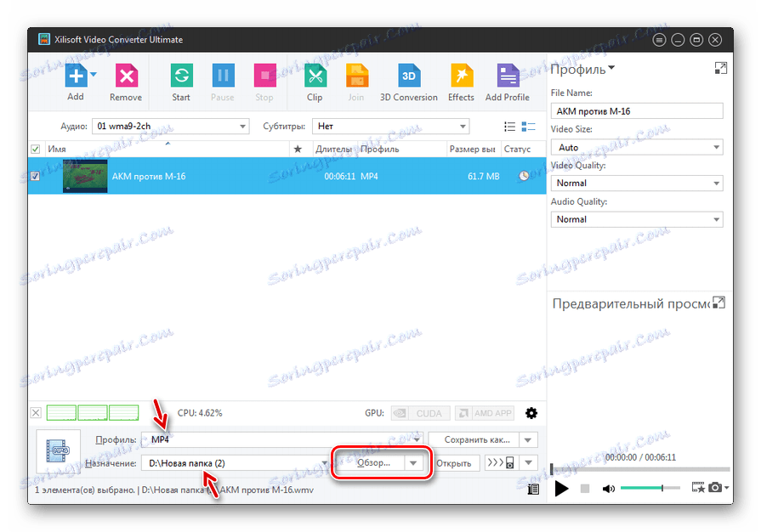
Task: Switch to the simple list view icon
Action: [509, 127]
